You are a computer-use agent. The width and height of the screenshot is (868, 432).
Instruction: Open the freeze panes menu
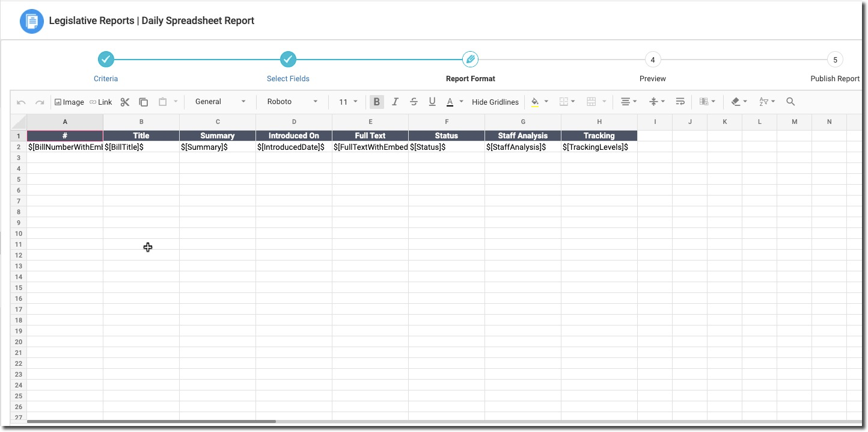click(x=707, y=102)
